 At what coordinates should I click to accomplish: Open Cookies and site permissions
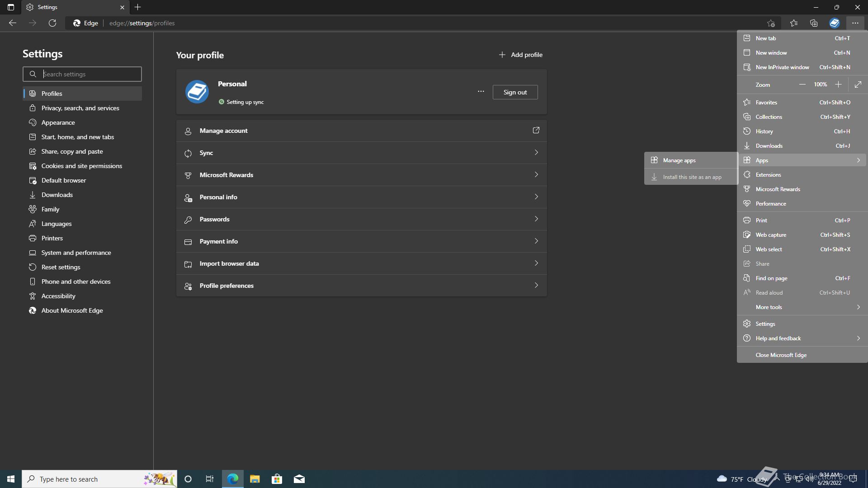pos(82,166)
